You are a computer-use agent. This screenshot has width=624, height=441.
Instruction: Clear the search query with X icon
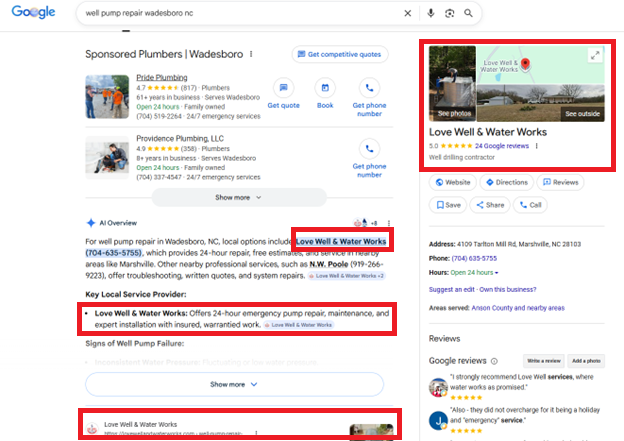pos(408,13)
